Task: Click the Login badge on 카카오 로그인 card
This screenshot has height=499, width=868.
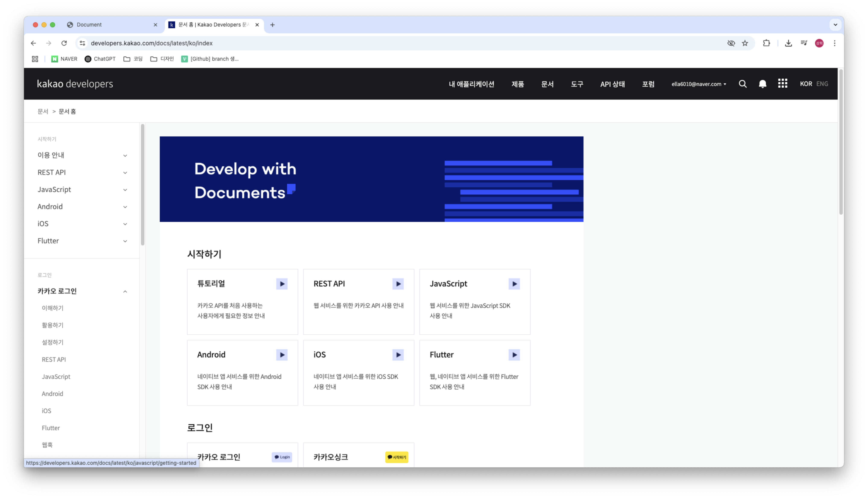Action: pos(282,457)
